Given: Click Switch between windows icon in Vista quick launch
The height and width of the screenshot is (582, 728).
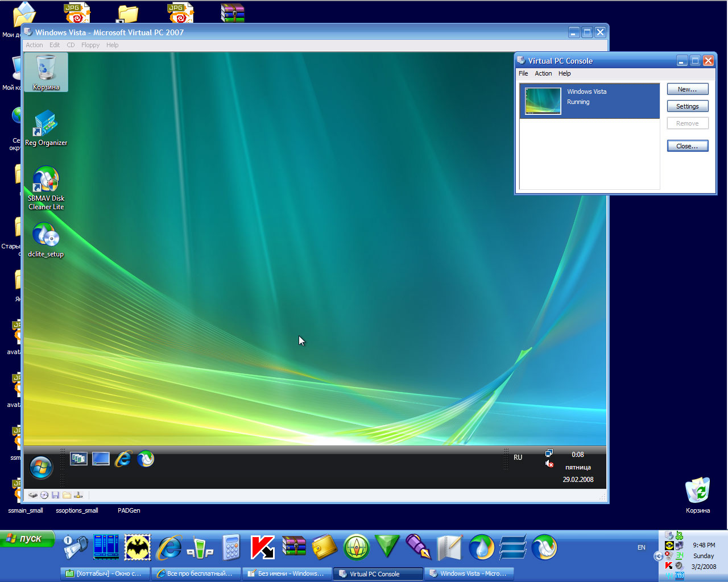Looking at the screenshot, I should click(78, 459).
